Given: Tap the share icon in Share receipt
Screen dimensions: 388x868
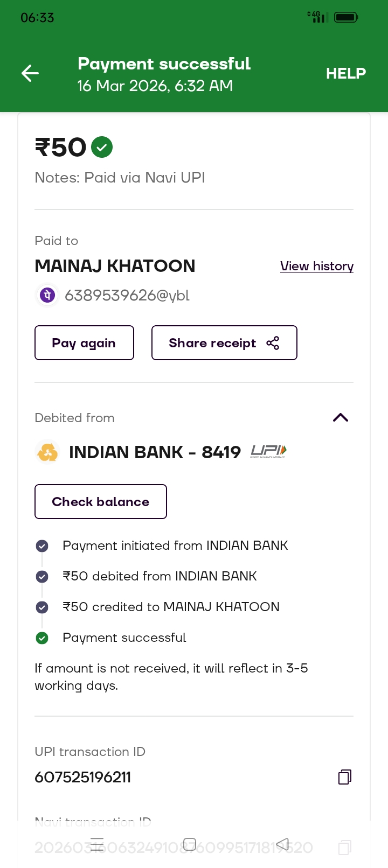Looking at the screenshot, I should click(x=273, y=343).
